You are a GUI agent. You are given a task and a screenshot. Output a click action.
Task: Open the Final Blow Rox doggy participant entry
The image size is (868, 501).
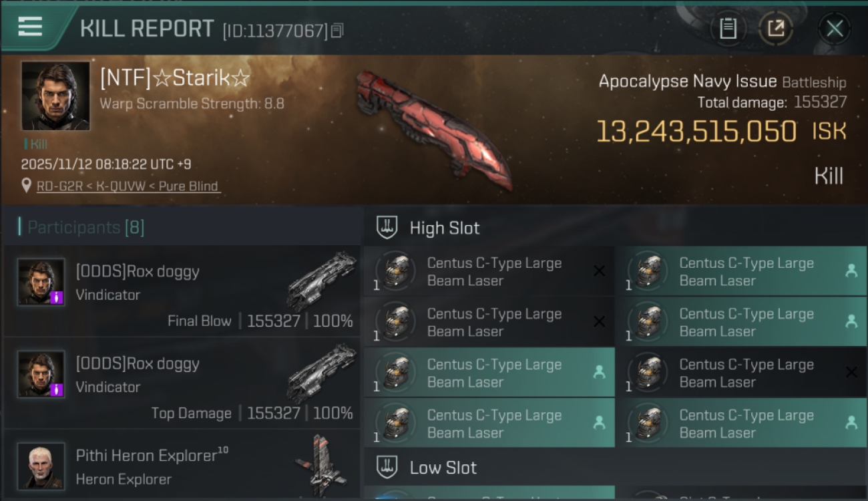182,291
